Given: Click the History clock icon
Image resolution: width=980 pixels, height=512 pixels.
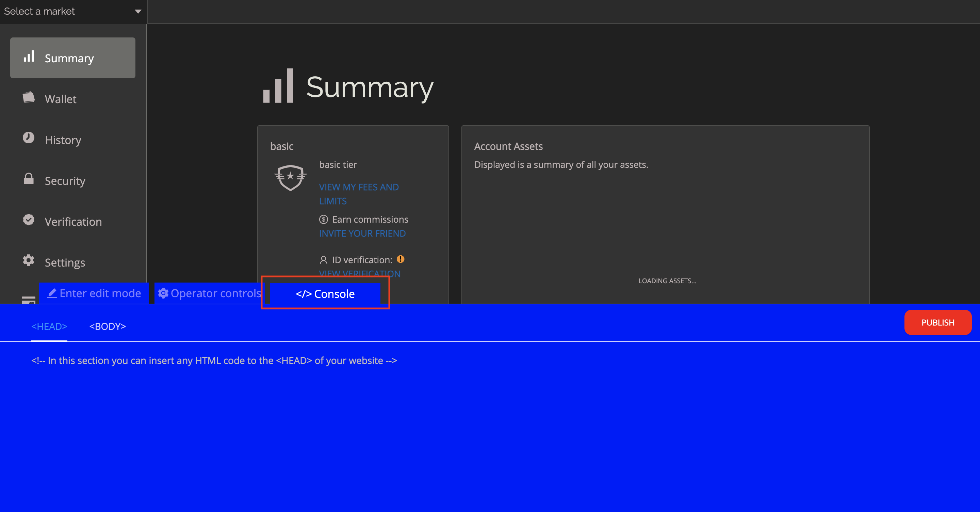Looking at the screenshot, I should coord(29,138).
